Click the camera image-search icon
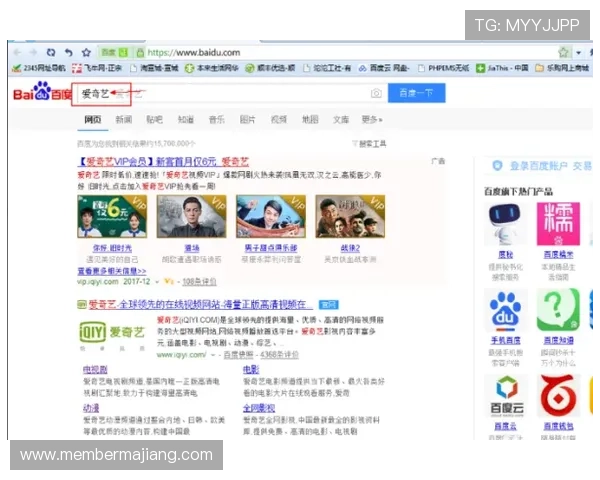Screen dimensions: 600x480 tap(376, 93)
